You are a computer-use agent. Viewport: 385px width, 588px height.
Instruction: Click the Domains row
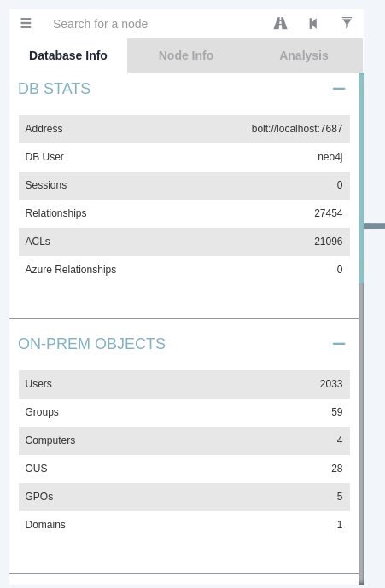(184, 525)
